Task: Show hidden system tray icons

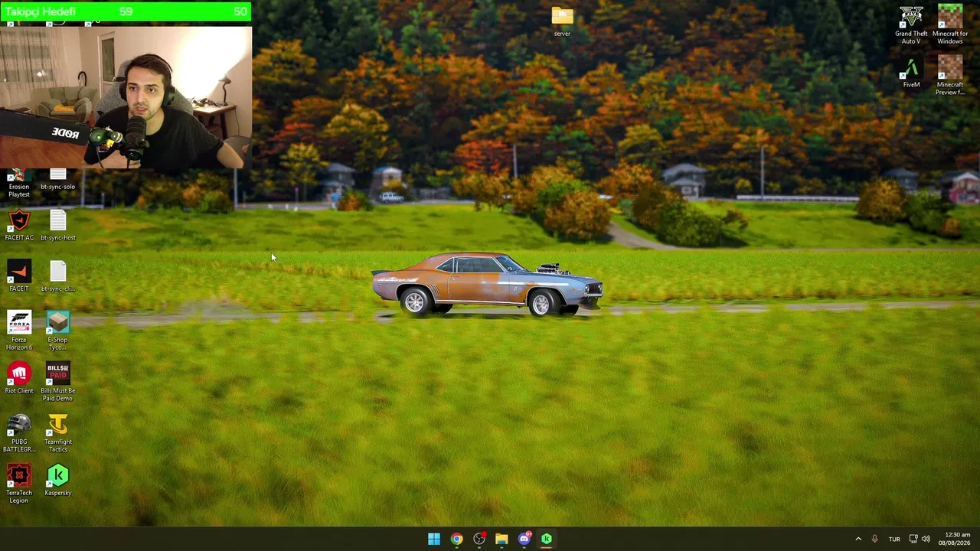Action: (x=858, y=539)
